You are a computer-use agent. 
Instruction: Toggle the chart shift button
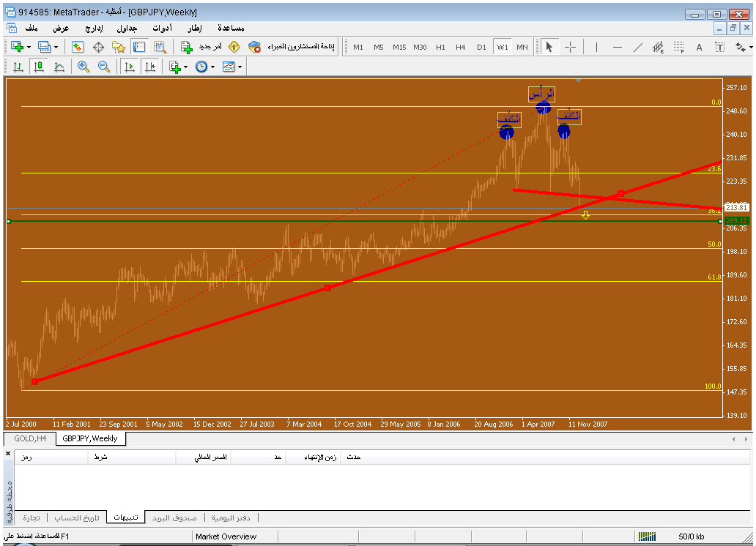149,67
